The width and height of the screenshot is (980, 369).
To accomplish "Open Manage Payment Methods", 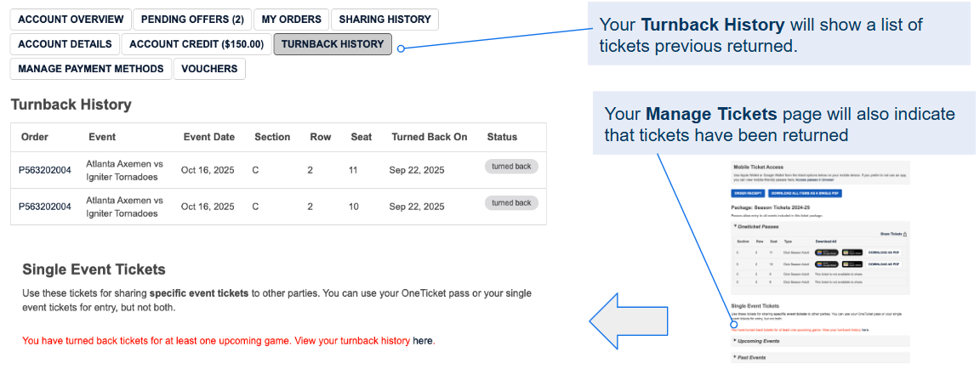I will pyautogui.click(x=90, y=69).
